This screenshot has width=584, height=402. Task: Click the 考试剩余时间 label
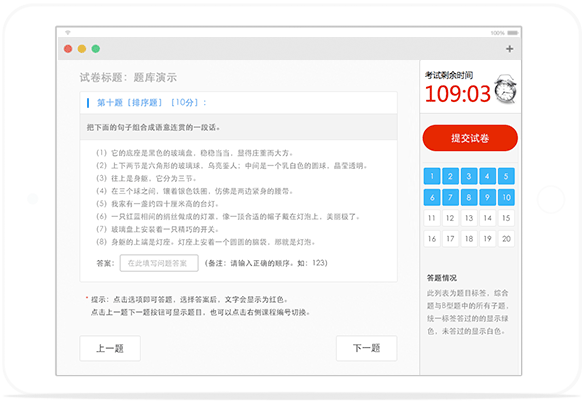(449, 75)
